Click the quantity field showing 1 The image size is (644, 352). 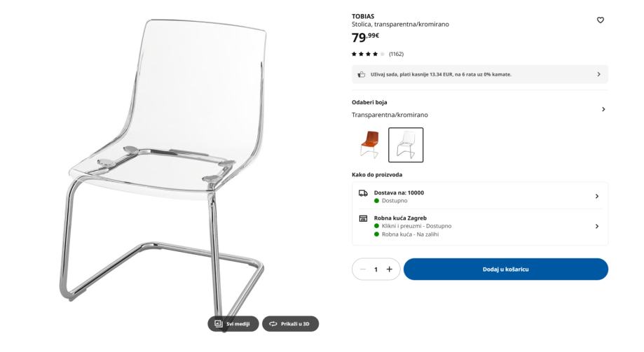click(376, 269)
